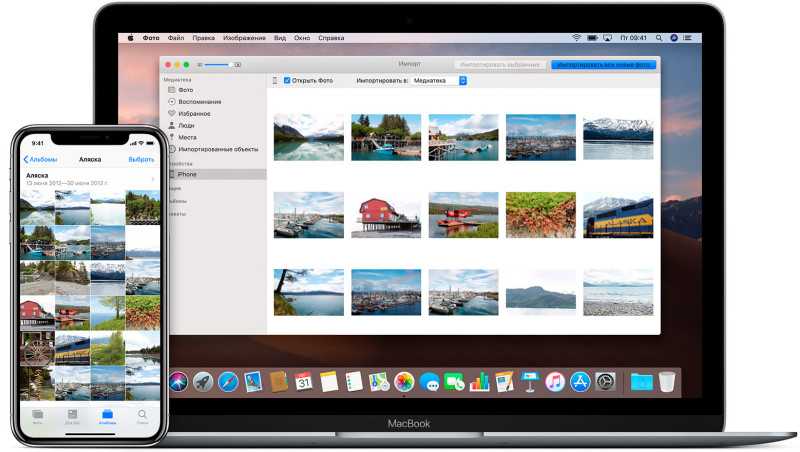This screenshot has height=452, width=800.
Task: Click the blue import all new photos button
Action: [x=604, y=65]
